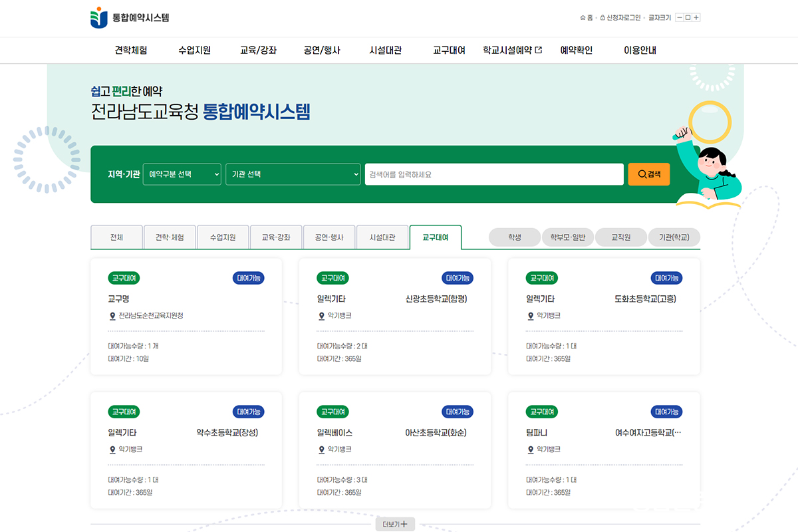This screenshot has width=798, height=532.
Task: Click 교구대여 badge on 신광초등학교(함평) card
Action: click(332, 278)
